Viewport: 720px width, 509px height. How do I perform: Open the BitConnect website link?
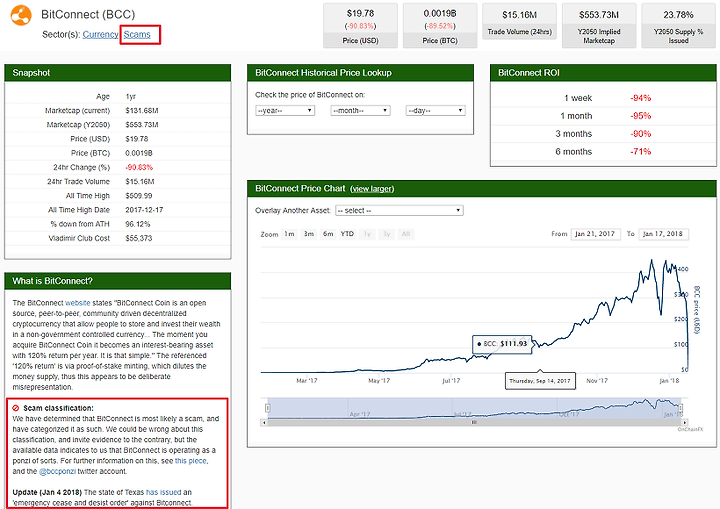(x=78, y=303)
